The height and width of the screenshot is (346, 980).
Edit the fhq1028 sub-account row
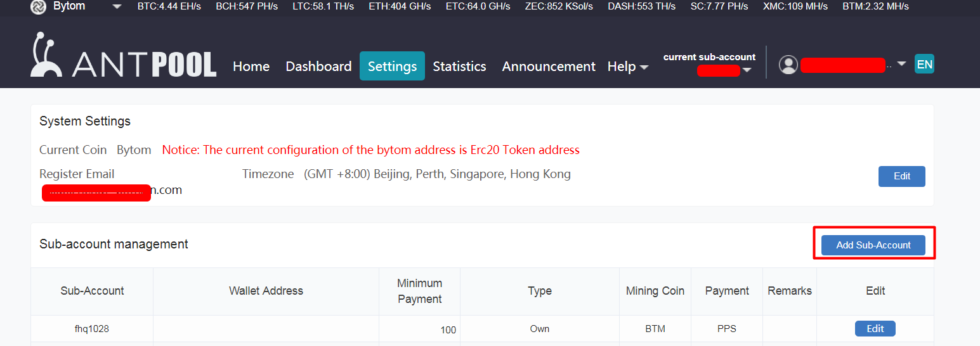tap(875, 328)
